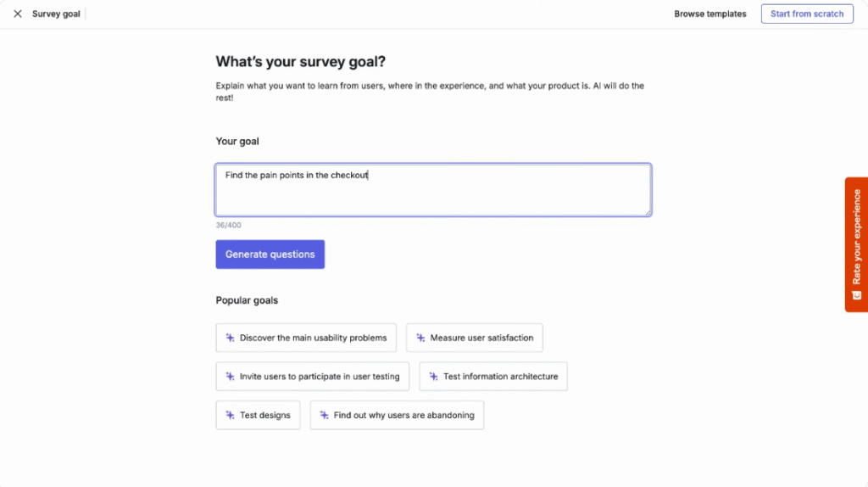Grab the text area resize handle
Screen dimensions: 868x487
[648, 212]
